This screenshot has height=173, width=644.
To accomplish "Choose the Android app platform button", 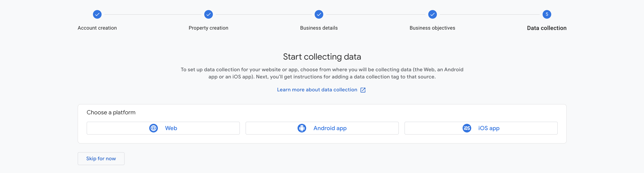I will (x=322, y=128).
